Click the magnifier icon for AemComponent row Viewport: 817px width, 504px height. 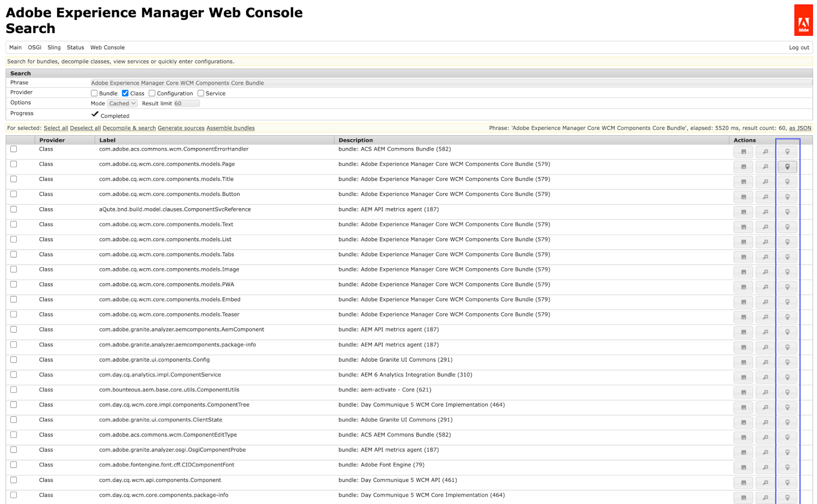click(765, 332)
